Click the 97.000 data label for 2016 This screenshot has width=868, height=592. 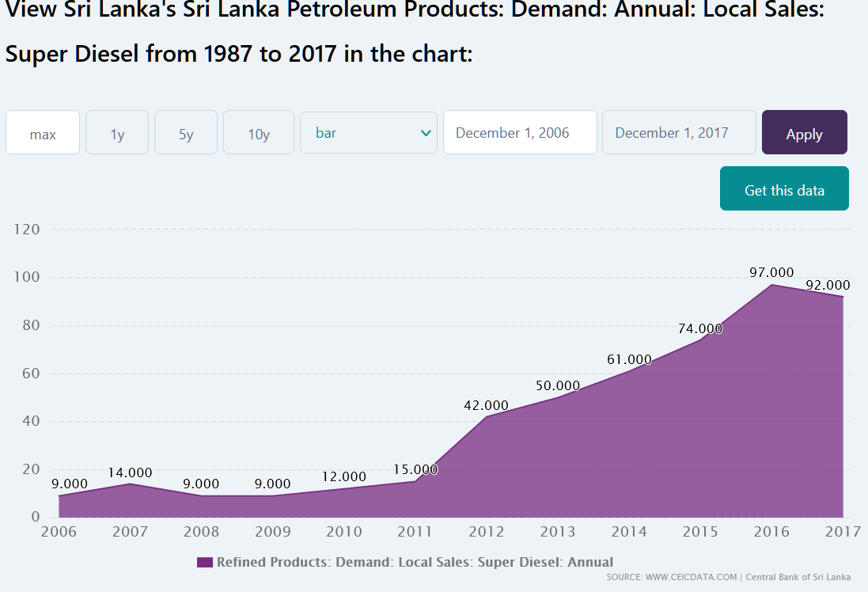771,272
